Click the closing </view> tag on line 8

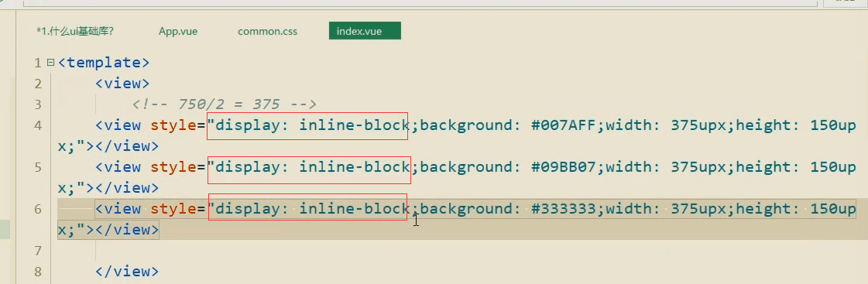pos(127,272)
